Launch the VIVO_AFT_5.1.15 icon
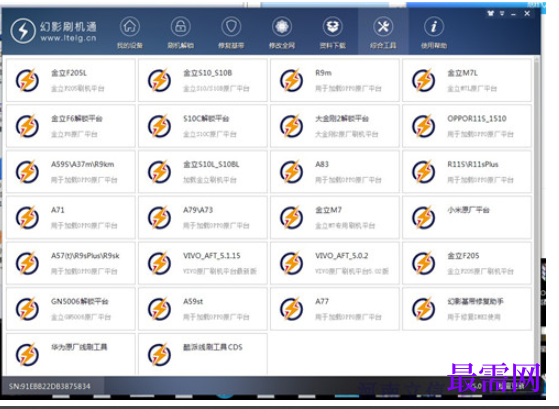559x409 pixels. (x=159, y=263)
